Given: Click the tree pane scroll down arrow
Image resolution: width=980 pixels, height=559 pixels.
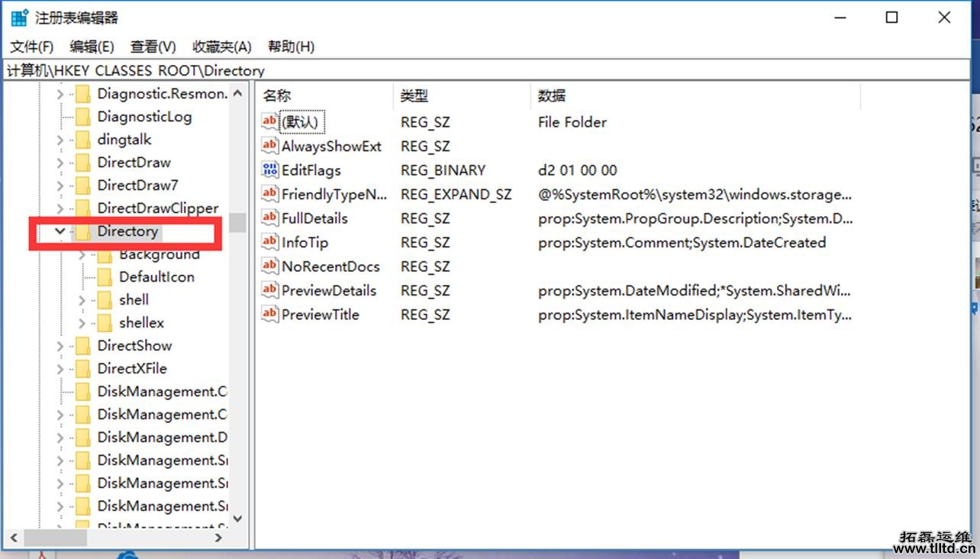Looking at the screenshot, I should coord(237,519).
